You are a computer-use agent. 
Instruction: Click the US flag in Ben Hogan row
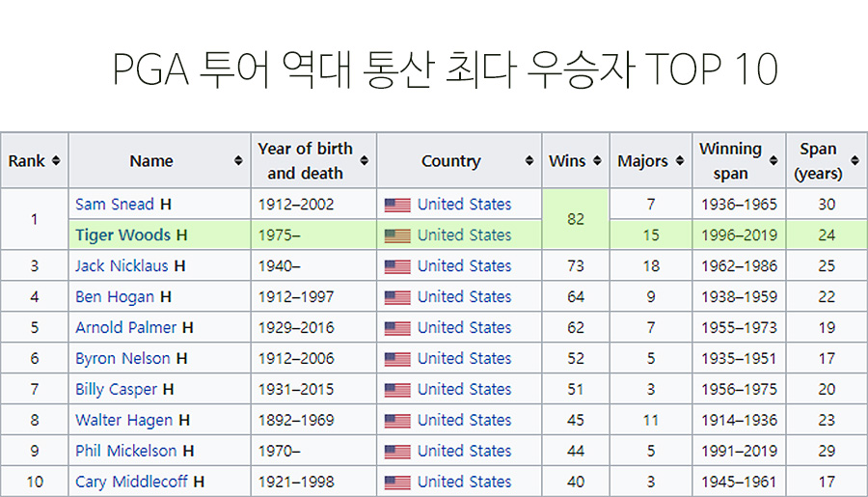[x=397, y=297]
